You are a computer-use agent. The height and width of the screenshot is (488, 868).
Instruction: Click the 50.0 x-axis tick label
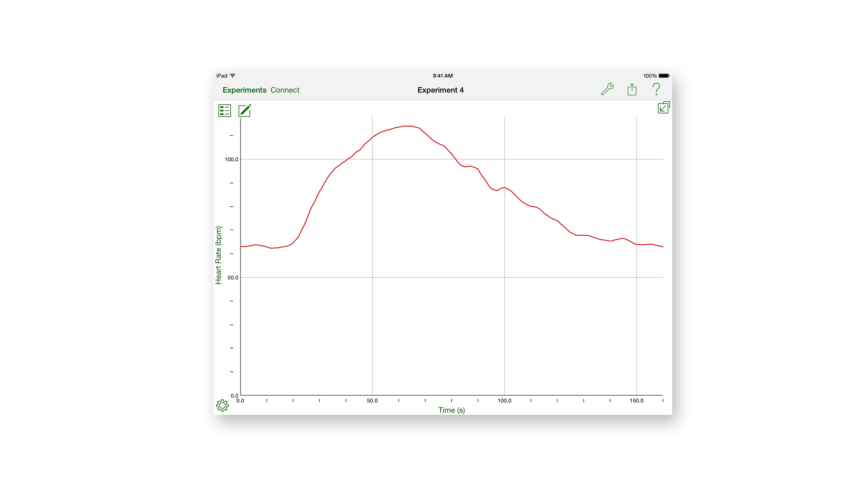pos(372,401)
